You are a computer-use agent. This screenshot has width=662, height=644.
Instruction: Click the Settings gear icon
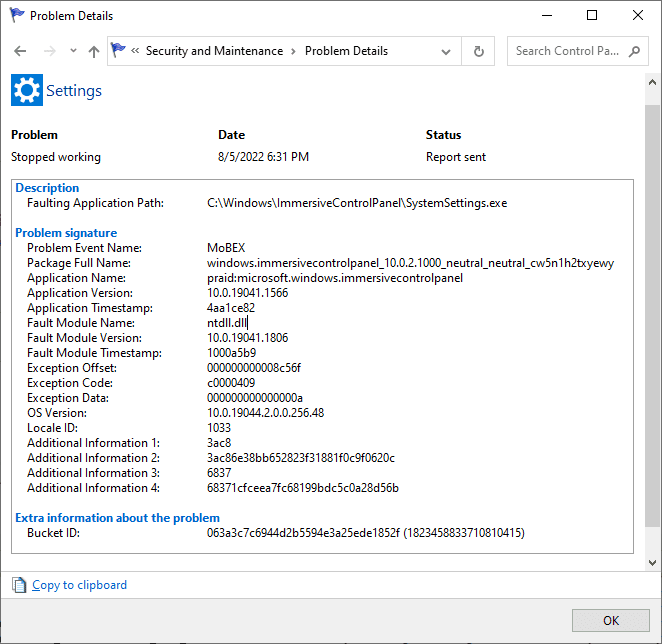[27, 90]
